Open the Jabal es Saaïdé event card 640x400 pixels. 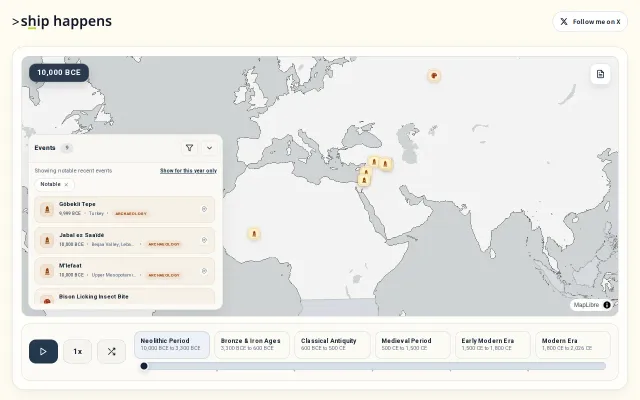[124, 240]
